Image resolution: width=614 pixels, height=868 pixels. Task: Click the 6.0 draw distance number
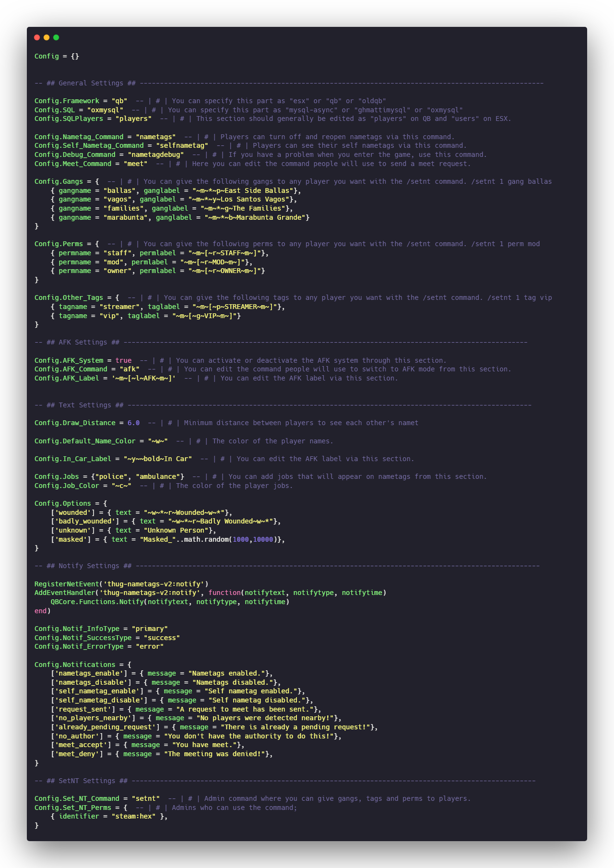(133, 423)
